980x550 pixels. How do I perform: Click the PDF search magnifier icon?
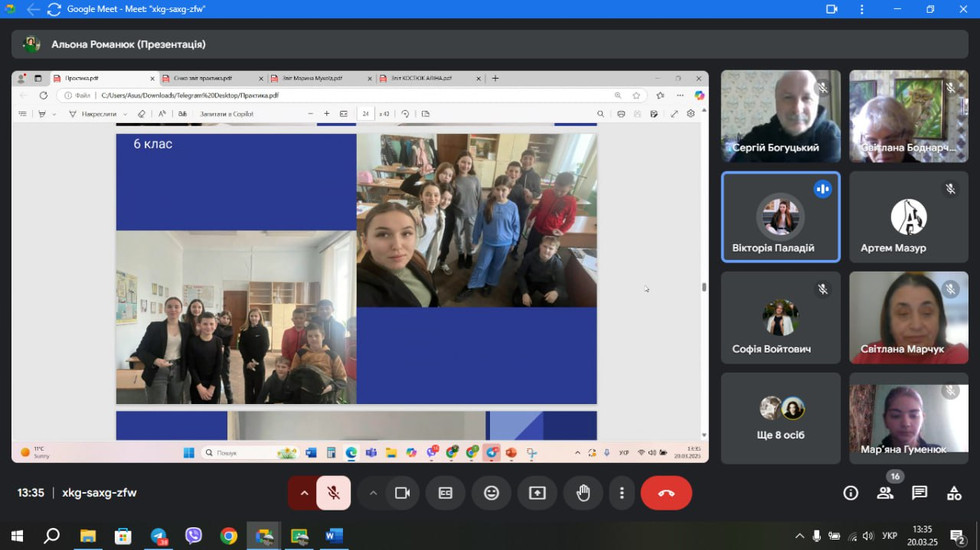(x=601, y=114)
